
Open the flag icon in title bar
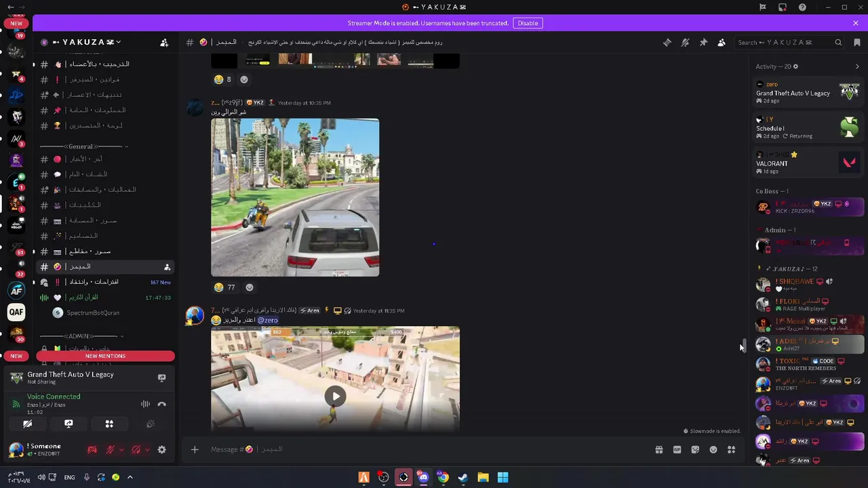click(x=763, y=7)
